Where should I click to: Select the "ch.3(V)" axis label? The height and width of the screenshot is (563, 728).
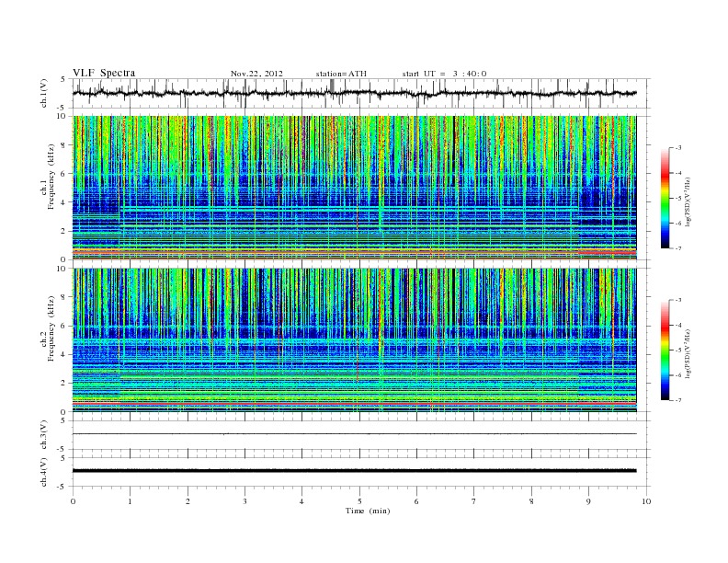tap(44, 434)
